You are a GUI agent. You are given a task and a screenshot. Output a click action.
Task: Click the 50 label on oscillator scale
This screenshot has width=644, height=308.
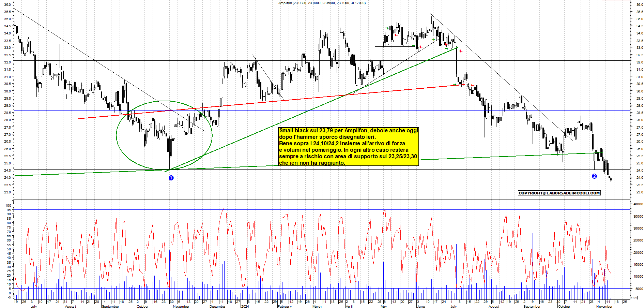pyautogui.click(x=9, y=249)
